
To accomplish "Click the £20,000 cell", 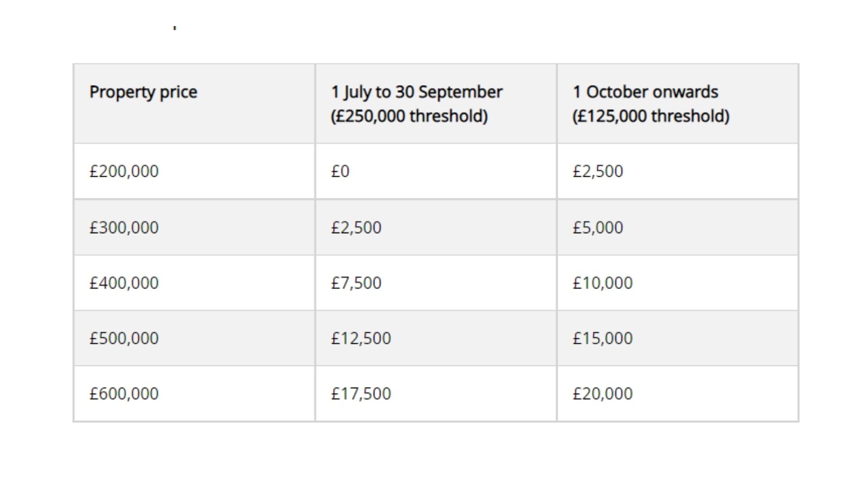I will [678, 394].
